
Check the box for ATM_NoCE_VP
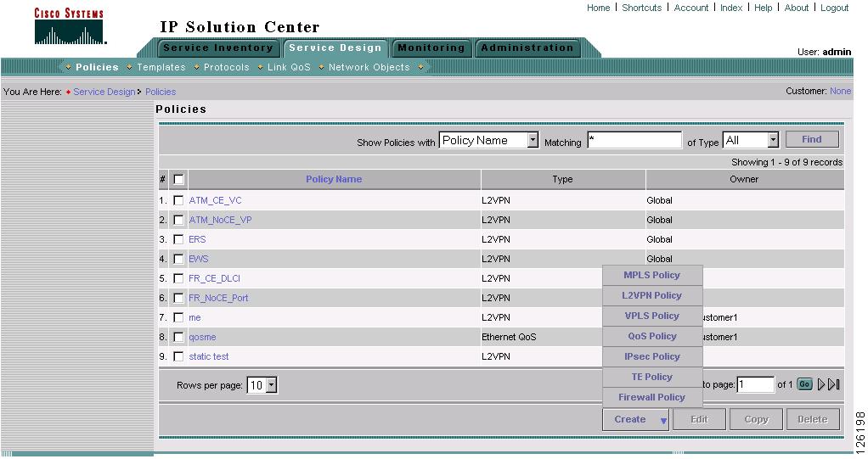pyautogui.click(x=178, y=220)
